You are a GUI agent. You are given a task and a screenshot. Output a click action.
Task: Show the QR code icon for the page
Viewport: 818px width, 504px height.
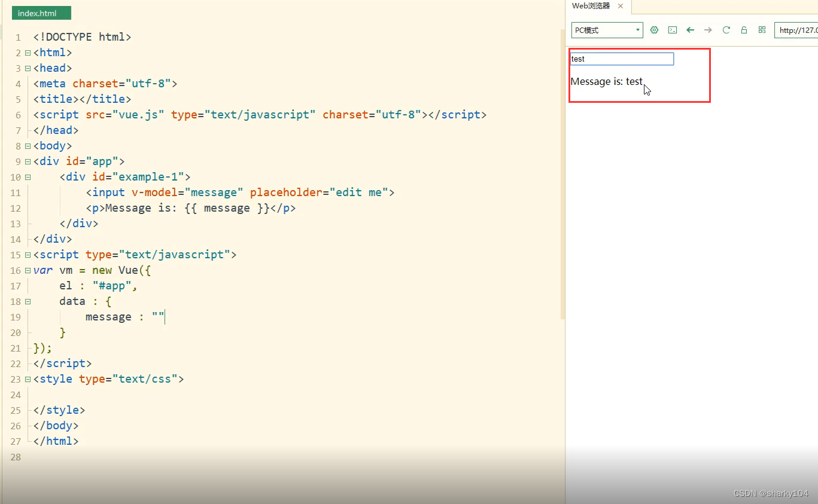pyautogui.click(x=762, y=30)
